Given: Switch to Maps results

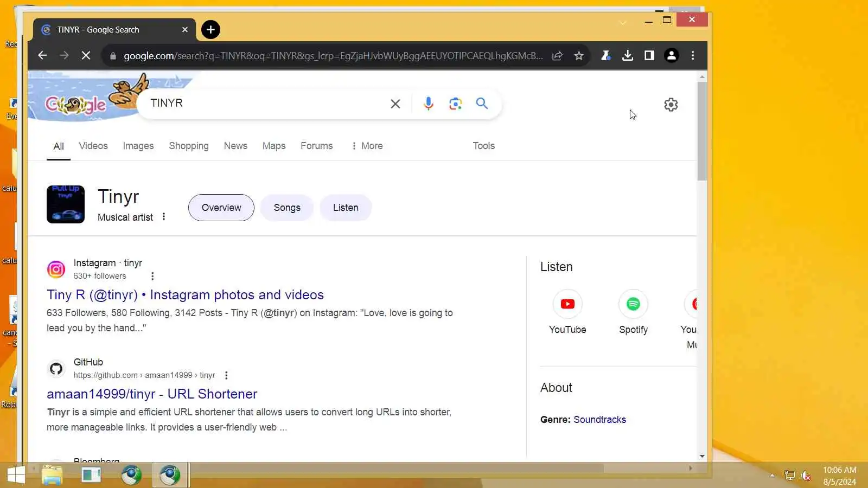Looking at the screenshot, I should [274, 146].
